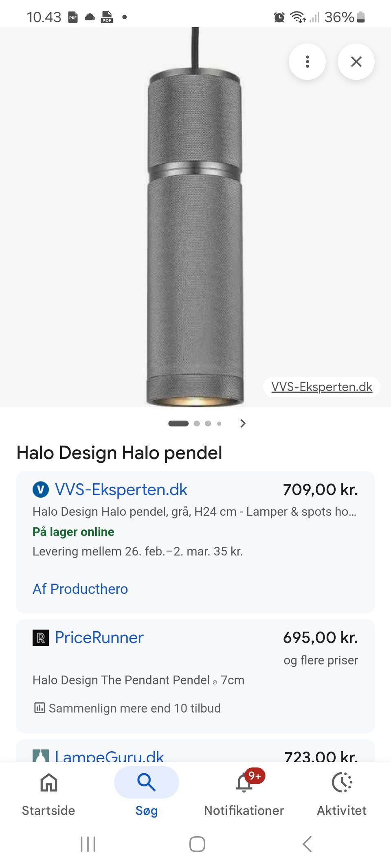Viewport: 391px width, 868px height.
Task: Tap Android back navigation button
Action: click(308, 844)
